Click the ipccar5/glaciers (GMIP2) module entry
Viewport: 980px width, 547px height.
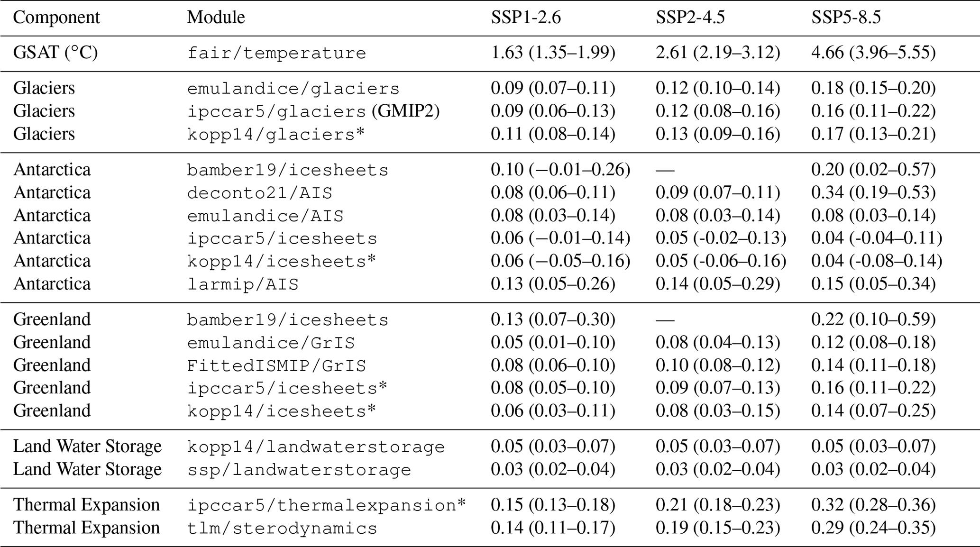tap(313, 111)
